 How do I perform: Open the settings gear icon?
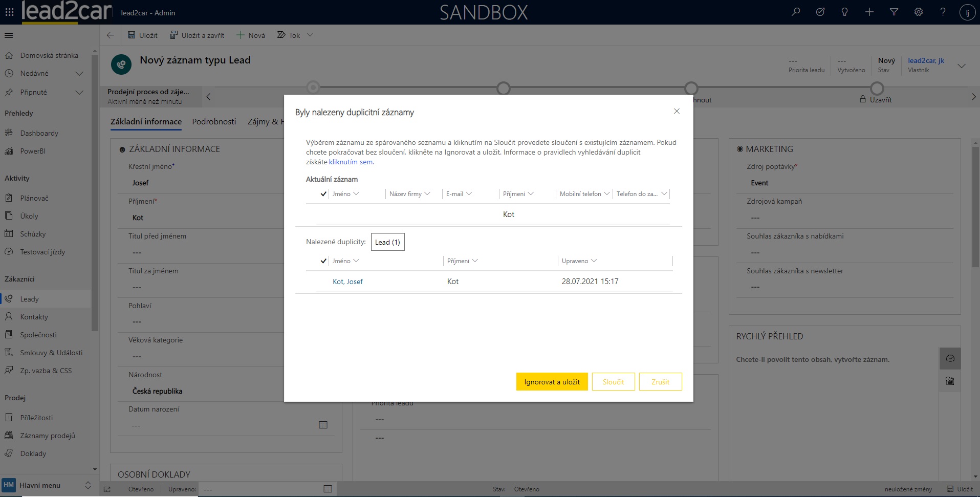pos(919,12)
